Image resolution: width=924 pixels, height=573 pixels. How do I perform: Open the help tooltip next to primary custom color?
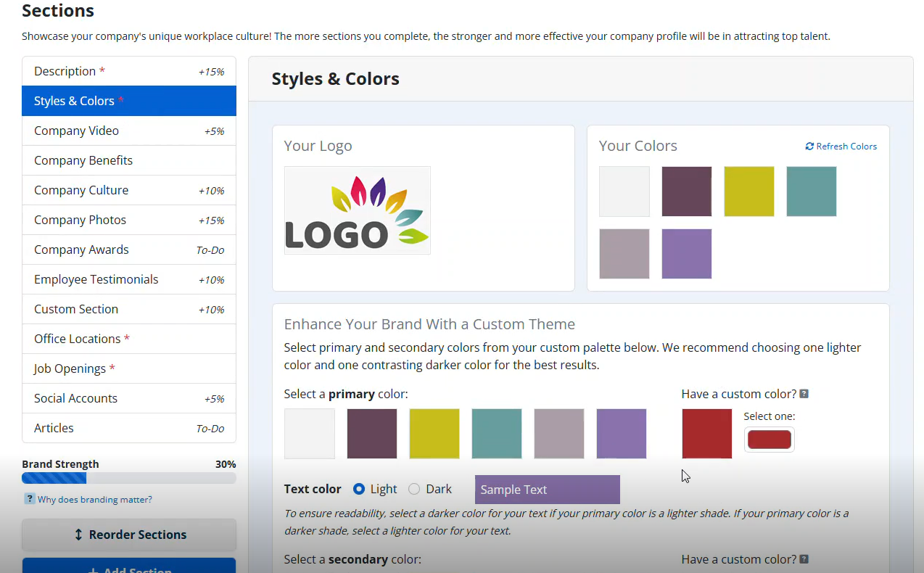point(804,394)
